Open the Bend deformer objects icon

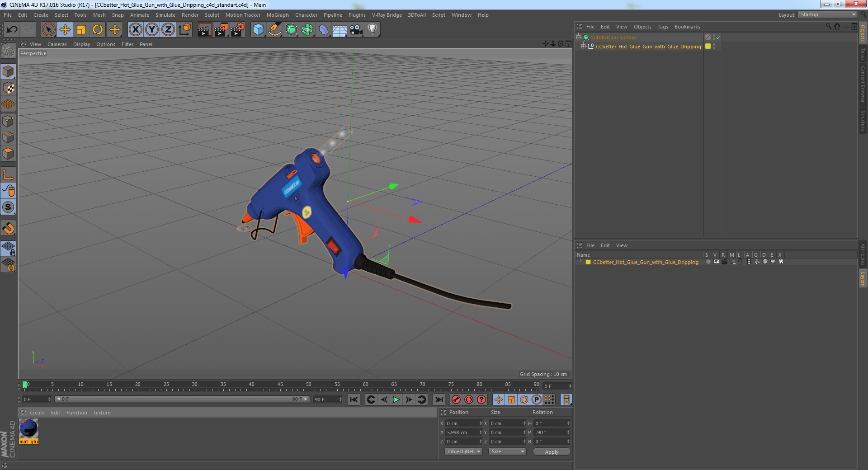click(324, 30)
